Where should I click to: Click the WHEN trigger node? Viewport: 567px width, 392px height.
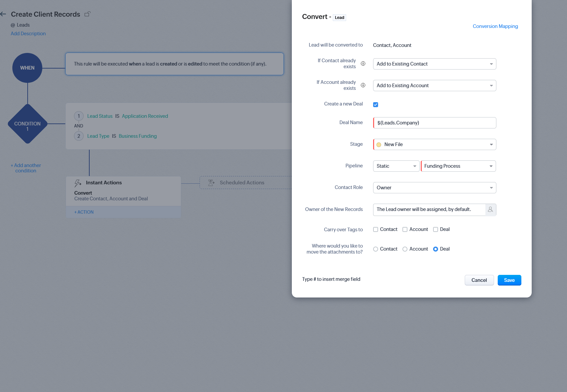[27, 68]
